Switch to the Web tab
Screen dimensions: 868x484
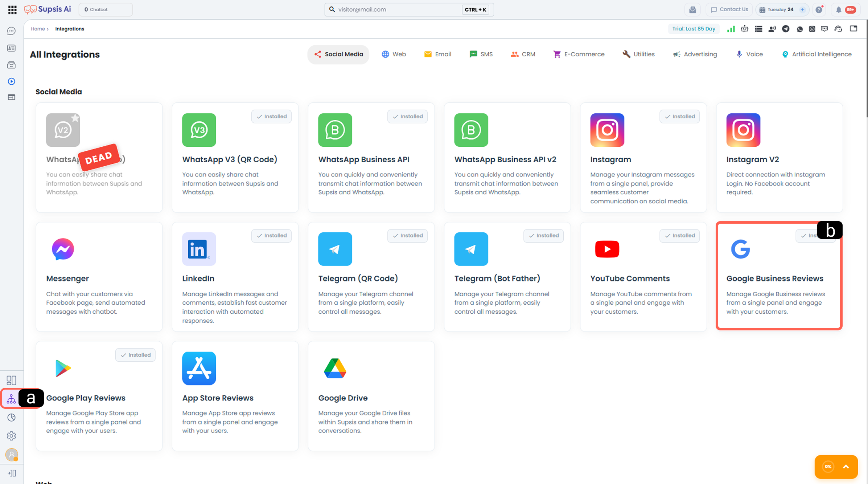point(394,54)
